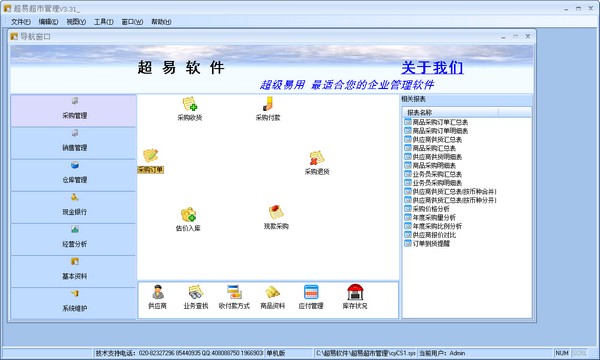
Task: Open the 业务查找 business search icon
Action: 196,297
